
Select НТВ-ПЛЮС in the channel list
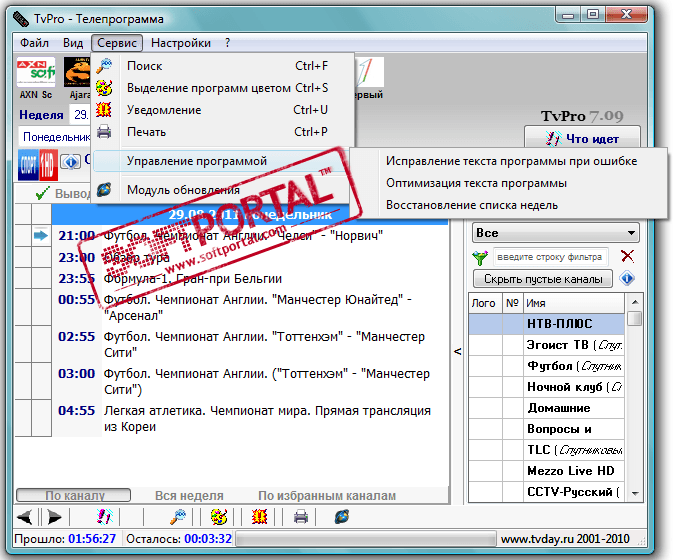[546, 324]
